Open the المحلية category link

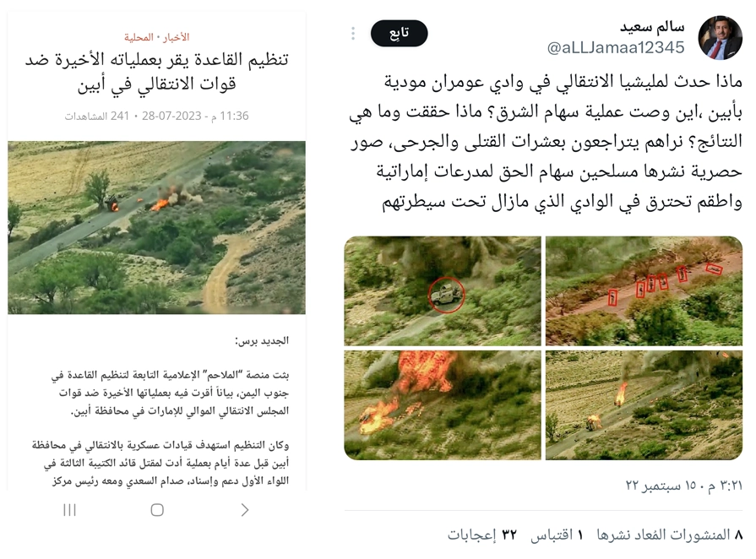(139, 37)
